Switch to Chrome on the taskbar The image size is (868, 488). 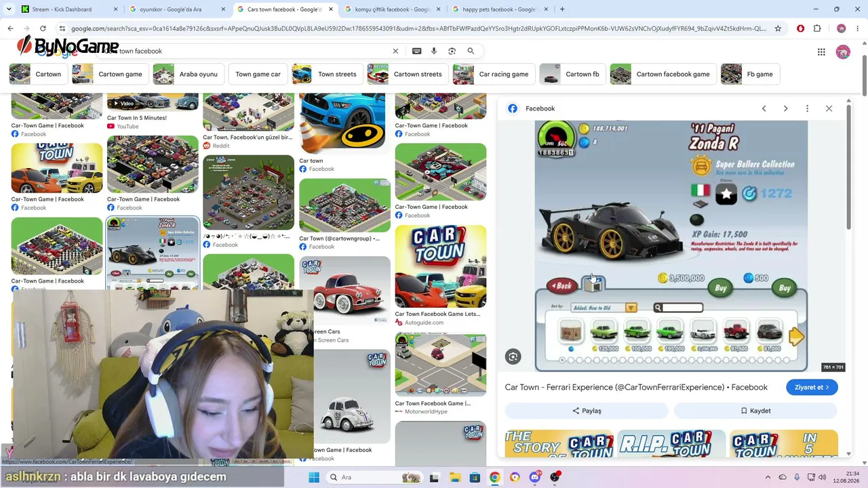[x=495, y=477]
